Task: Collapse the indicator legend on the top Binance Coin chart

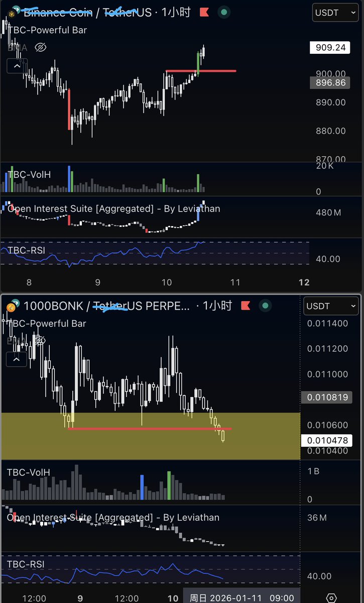Action: pos(17,65)
